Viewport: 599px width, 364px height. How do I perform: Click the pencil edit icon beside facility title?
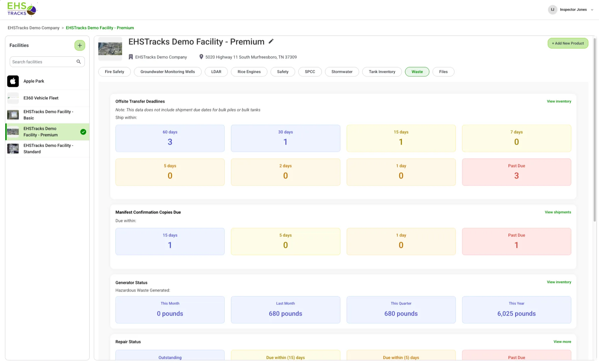[271, 41]
